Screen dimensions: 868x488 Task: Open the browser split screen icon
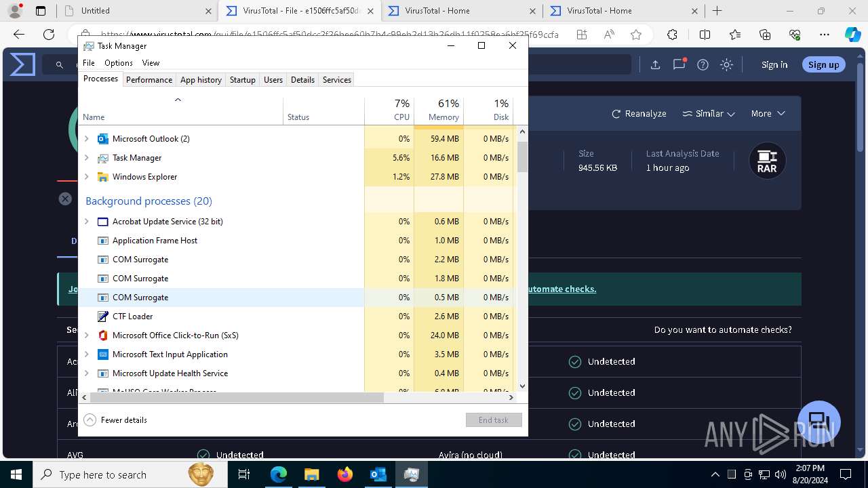point(705,35)
